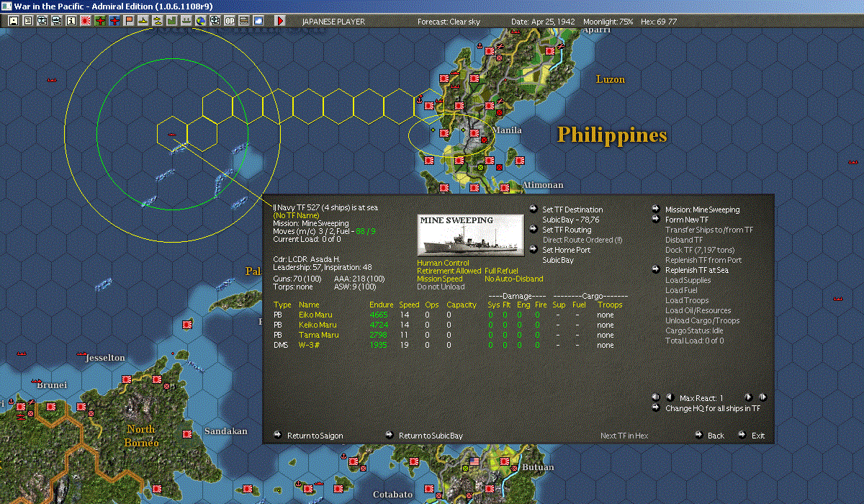Change the Mission: MineSweeping option
Viewport: 864px width, 504px height.
702,210
